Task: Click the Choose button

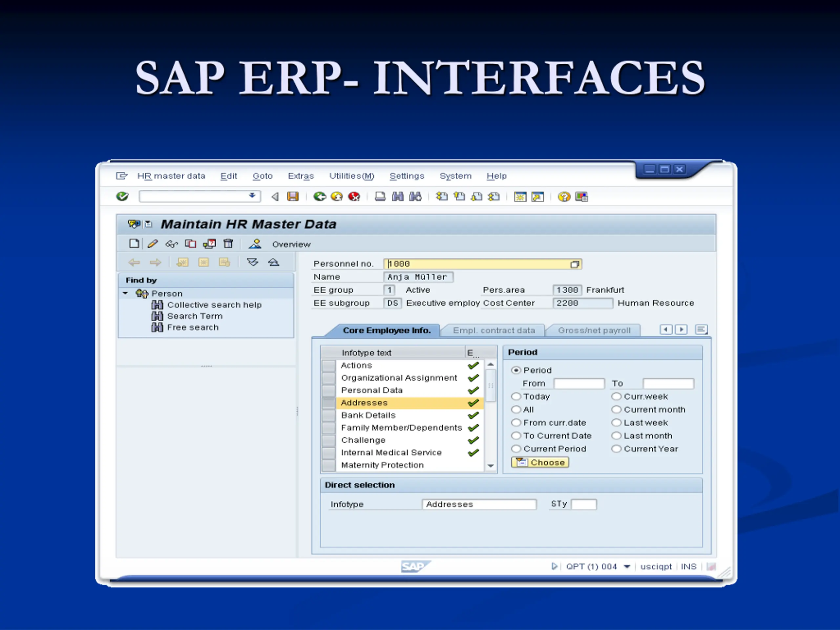Action: pos(540,462)
